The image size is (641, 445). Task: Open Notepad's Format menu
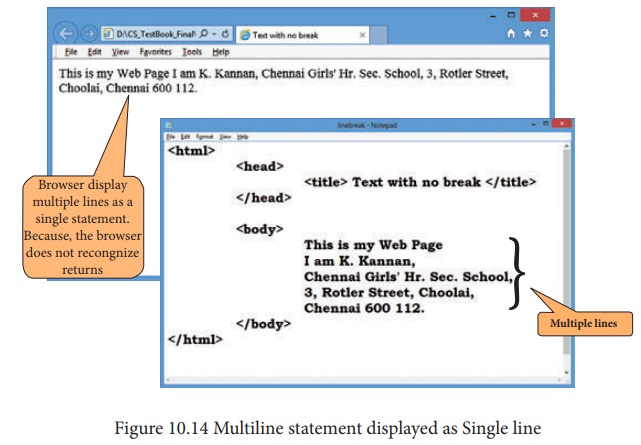click(x=205, y=135)
